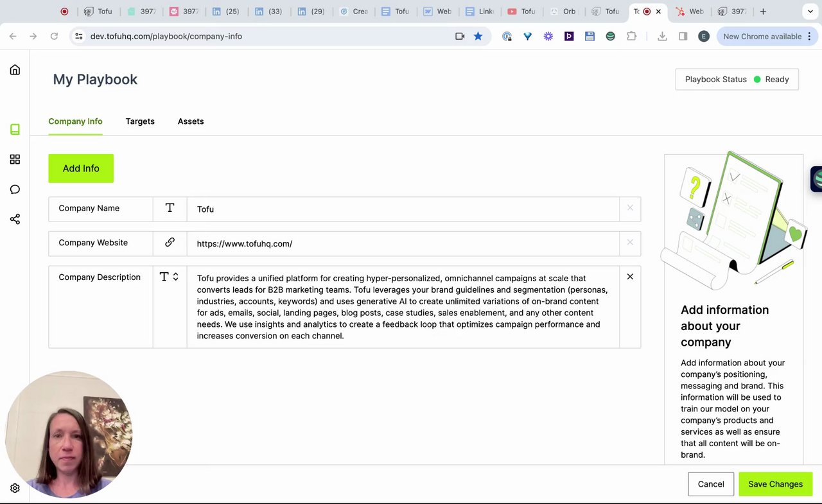Click the link type icon for Company Website
Image resolution: width=822 pixels, height=504 pixels.
pyautogui.click(x=170, y=243)
